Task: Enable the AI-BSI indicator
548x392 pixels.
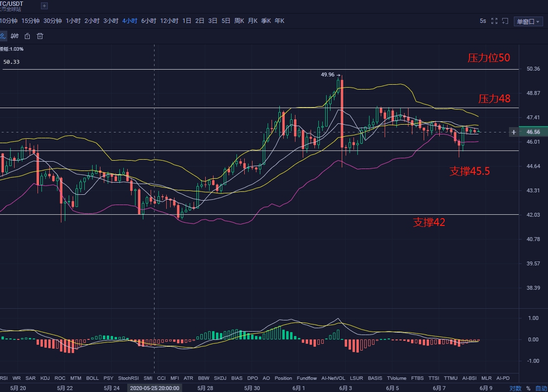Action: (x=470, y=378)
